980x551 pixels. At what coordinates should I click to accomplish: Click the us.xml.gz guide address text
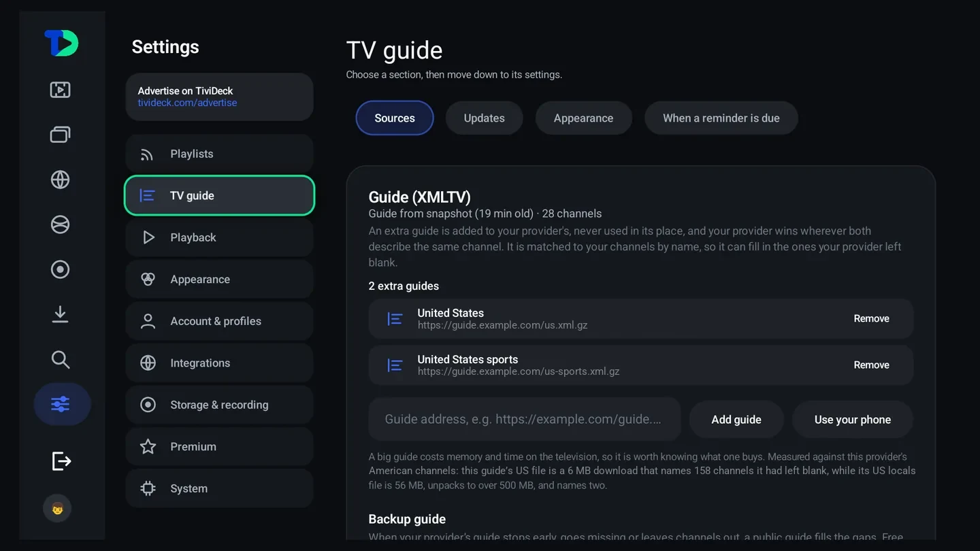pyautogui.click(x=502, y=325)
